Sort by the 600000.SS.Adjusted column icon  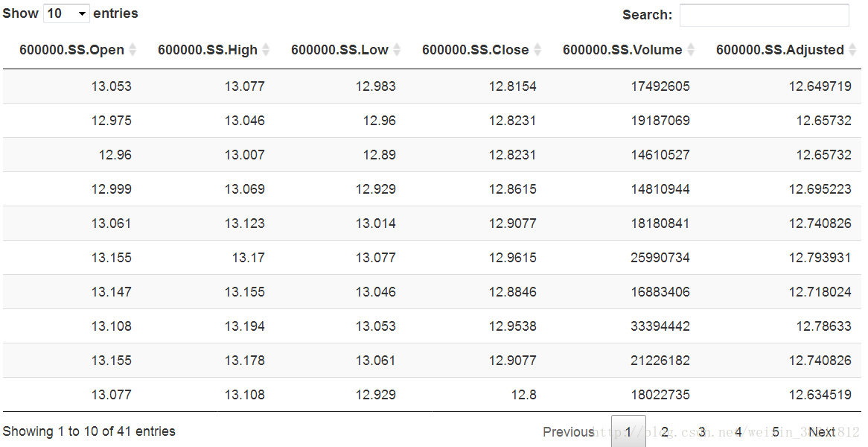852,50
